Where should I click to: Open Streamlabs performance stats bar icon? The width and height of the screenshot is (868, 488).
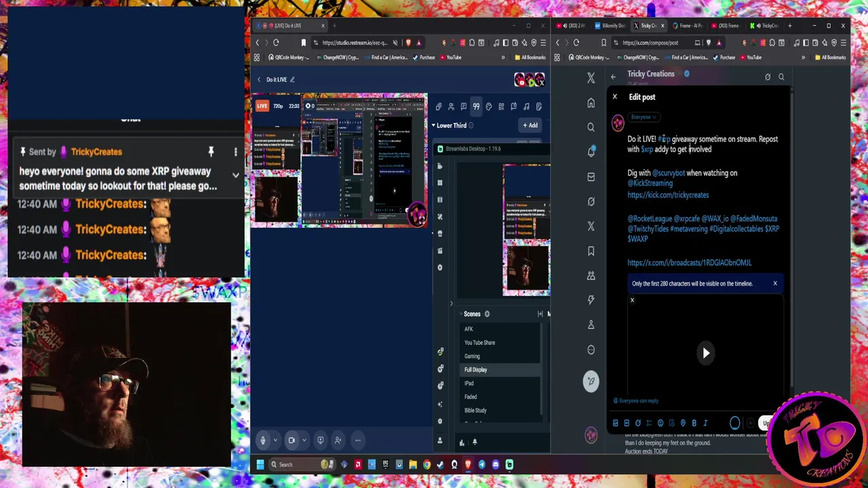click(462, 443)
